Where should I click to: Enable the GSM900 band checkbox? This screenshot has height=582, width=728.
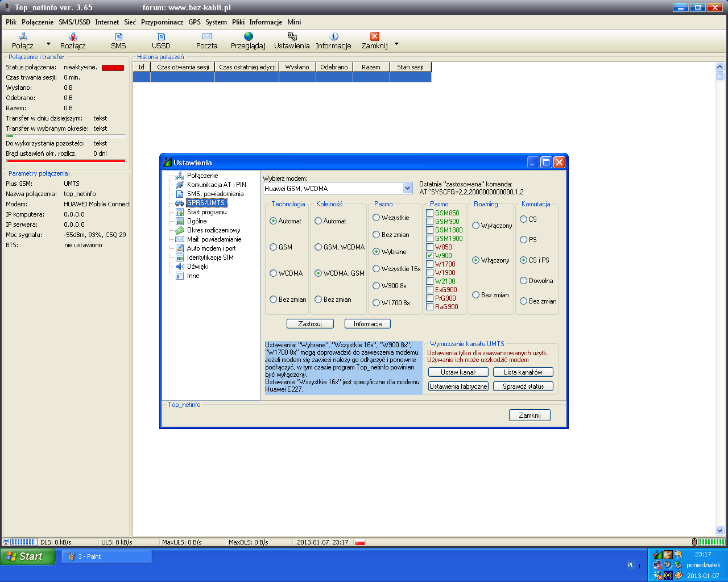click(430, 222)
